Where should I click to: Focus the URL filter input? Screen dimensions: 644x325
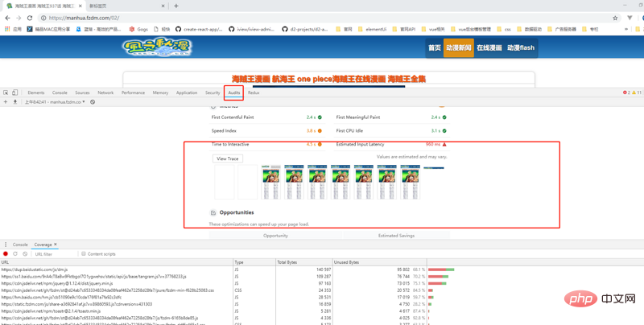(55, 254)
